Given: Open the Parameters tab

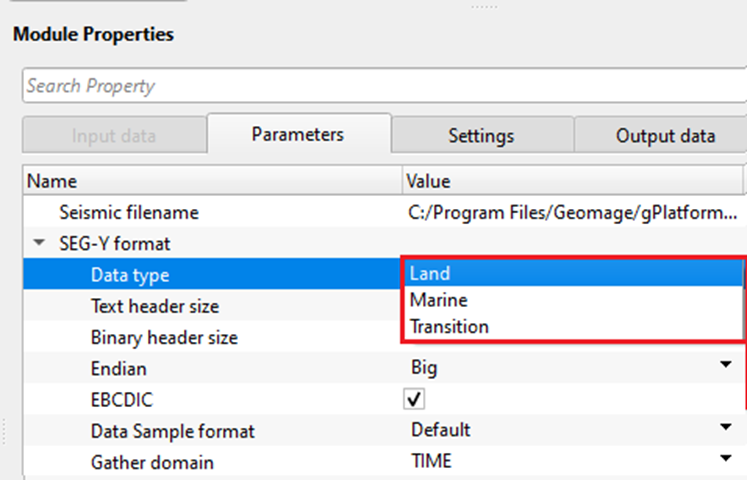Looking at the screenshot, I should pyautogui.click(x=298, y=134).
